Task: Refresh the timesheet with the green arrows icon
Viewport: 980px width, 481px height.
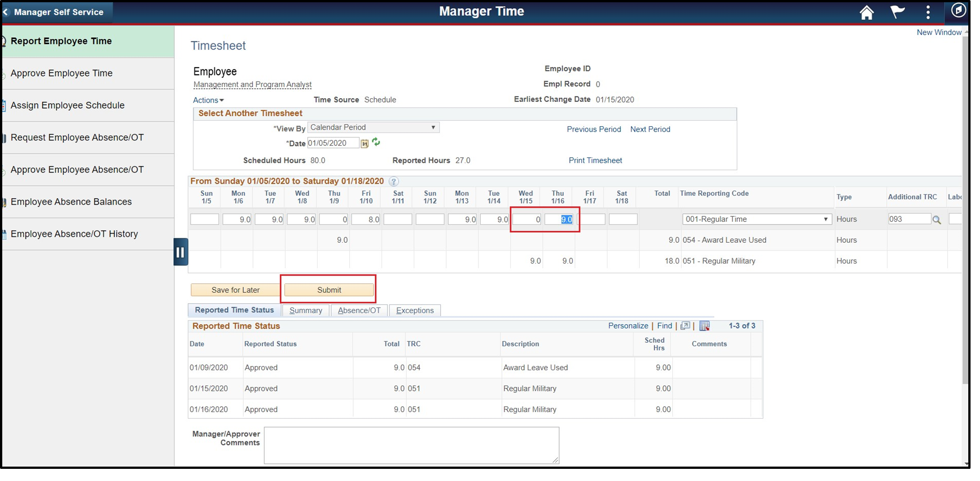Action: [x=376, y=143]
